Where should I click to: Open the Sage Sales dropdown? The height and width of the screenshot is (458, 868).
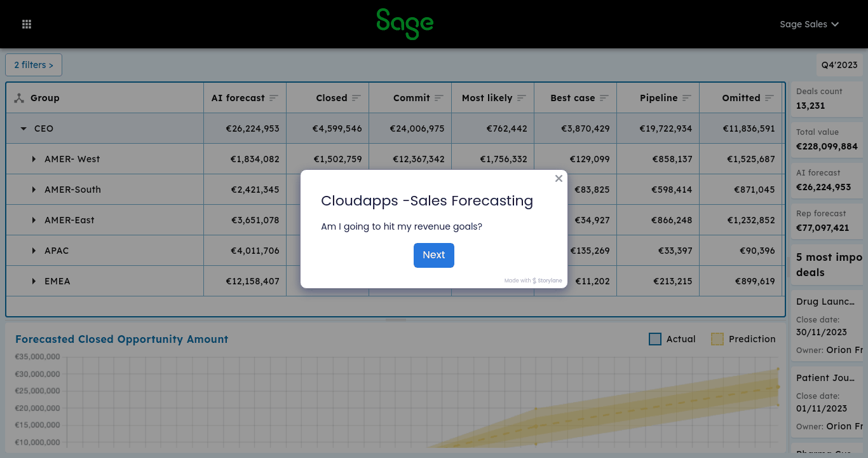point(809,24)
